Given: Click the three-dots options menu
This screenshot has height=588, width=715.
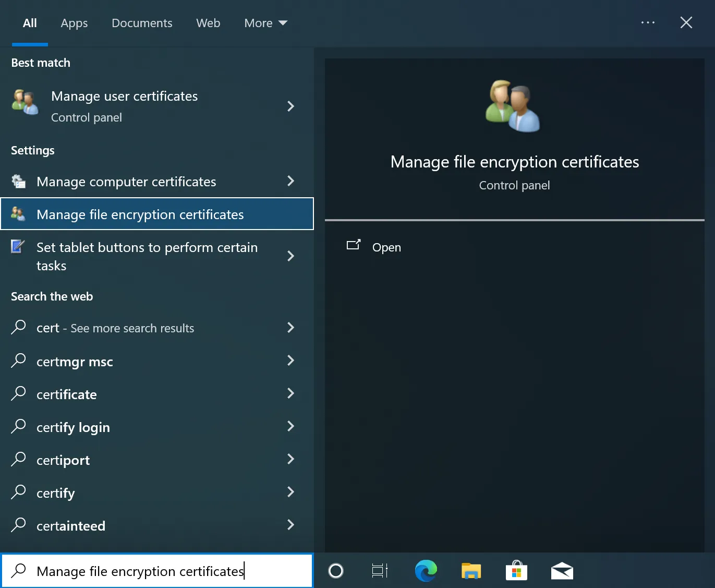Looking at the screenshot, I should (648, 22).
